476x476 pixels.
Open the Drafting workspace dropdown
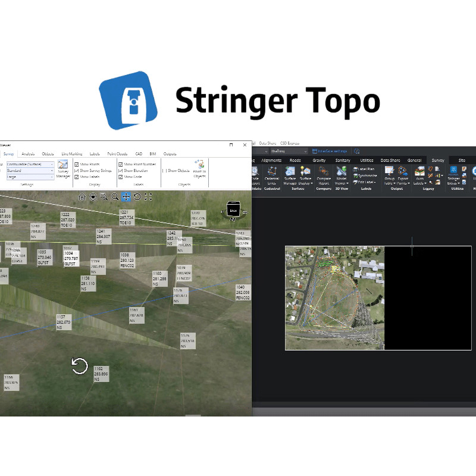289,151
